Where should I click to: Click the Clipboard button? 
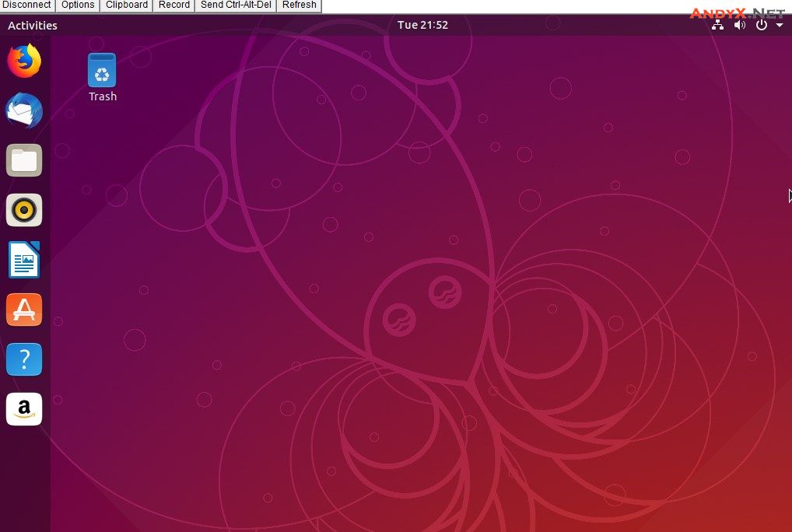[127, 5]
